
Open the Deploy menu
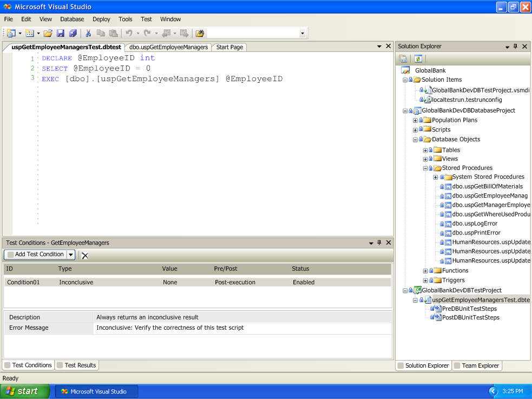tap(101, 19)
